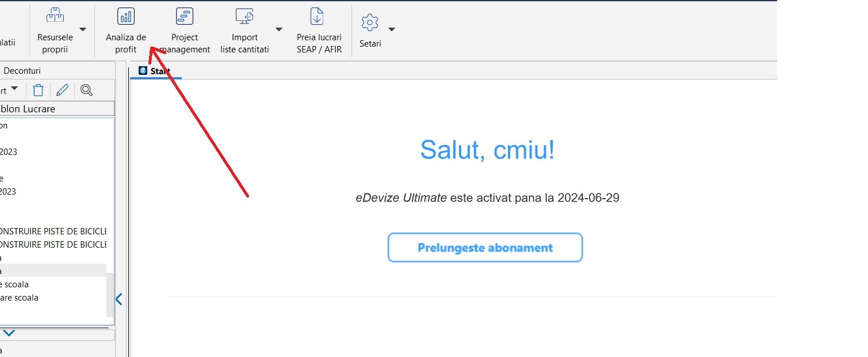Screen dimensions: 868x357
Task: Expand the section with the down chevron
Action: [10, 333]
